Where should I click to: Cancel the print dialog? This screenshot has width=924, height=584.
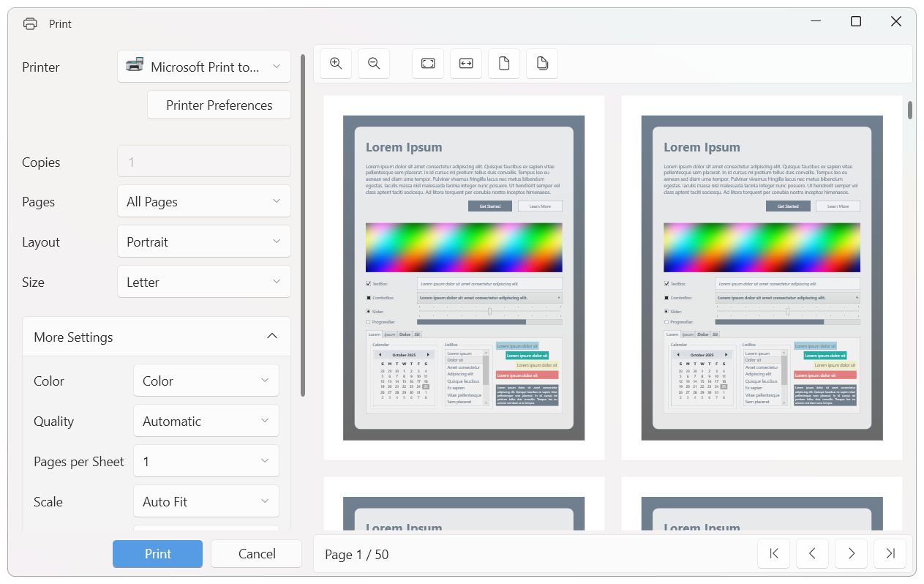click(257, 554)
